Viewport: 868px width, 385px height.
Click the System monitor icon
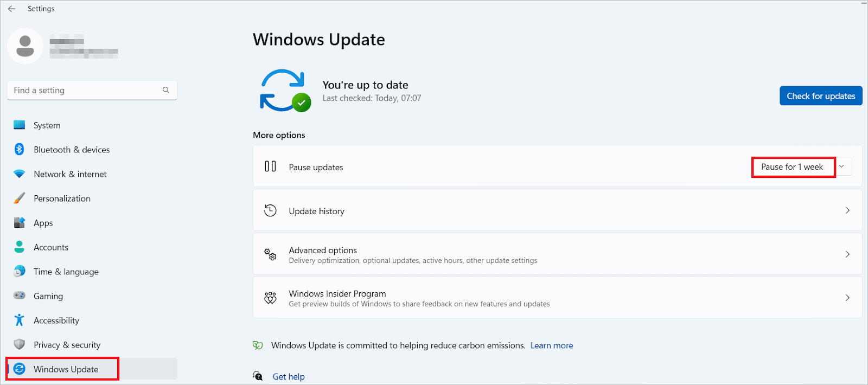[x=20, y=125]
